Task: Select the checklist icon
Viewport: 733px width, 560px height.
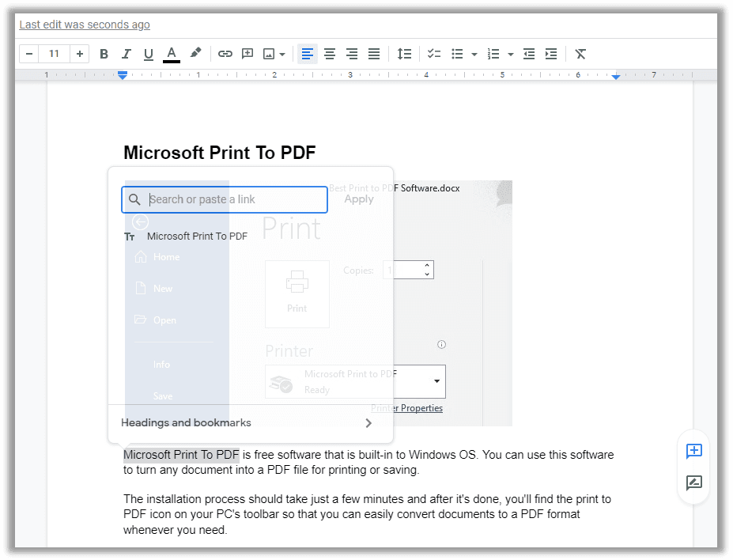Action: pos(433,53)
